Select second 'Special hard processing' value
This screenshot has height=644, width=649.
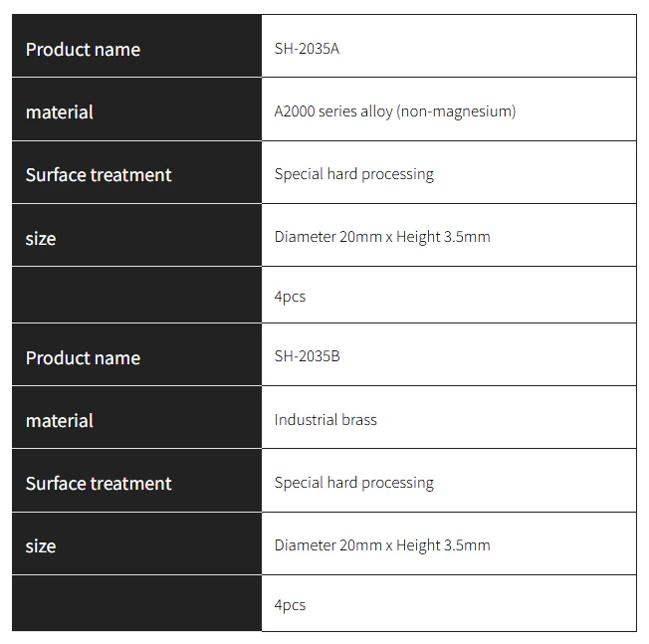coord(354,483)
